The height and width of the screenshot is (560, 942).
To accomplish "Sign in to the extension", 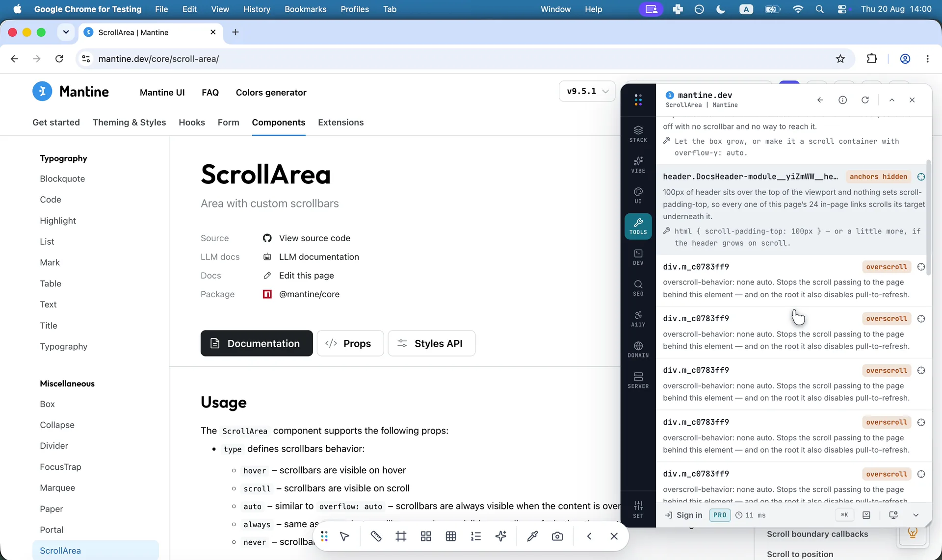I will [683, 515].
